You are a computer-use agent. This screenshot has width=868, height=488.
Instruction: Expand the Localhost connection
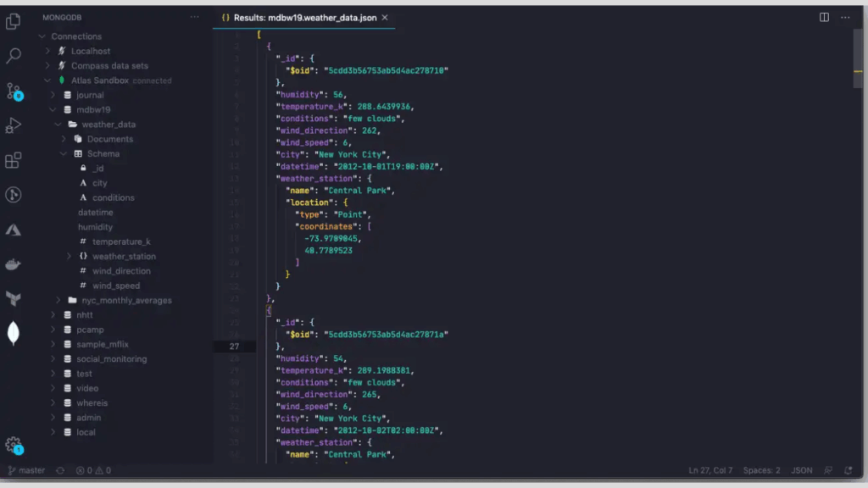(49, 51)
